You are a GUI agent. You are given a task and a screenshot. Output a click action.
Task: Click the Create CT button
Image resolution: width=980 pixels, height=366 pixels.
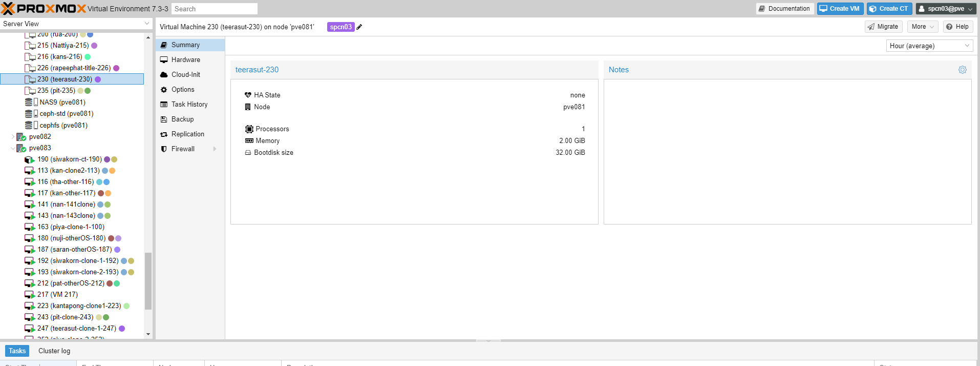click(x=889, y=9)
